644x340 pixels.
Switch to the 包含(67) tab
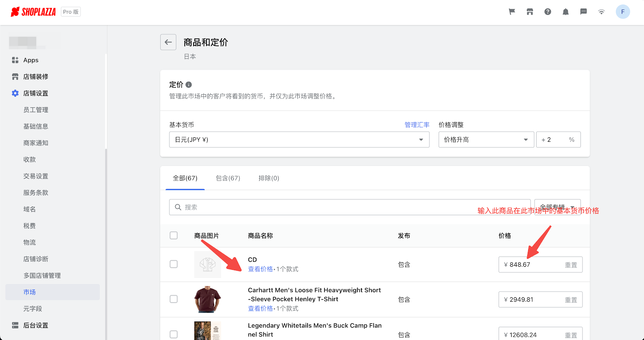[x=228, y=178]
